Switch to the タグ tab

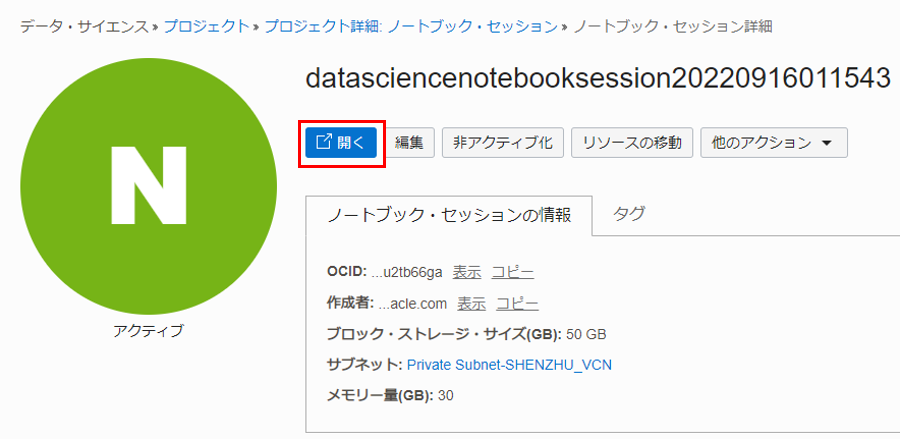(629, 213)
